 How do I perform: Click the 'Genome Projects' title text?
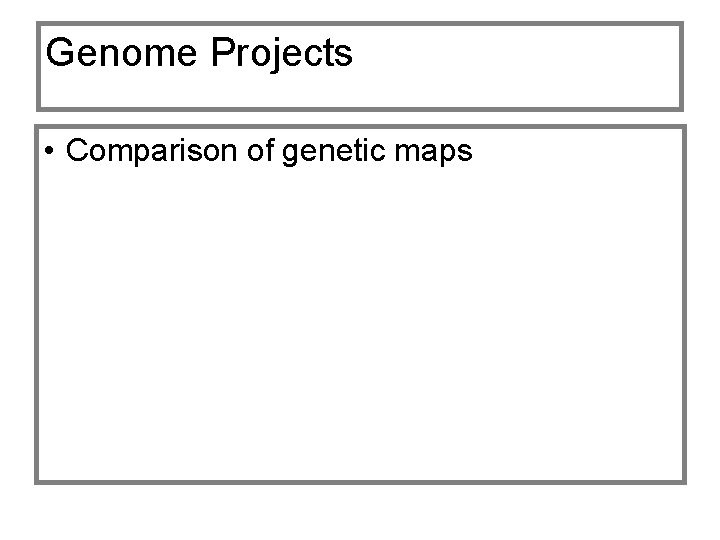(x=199, y=53)
